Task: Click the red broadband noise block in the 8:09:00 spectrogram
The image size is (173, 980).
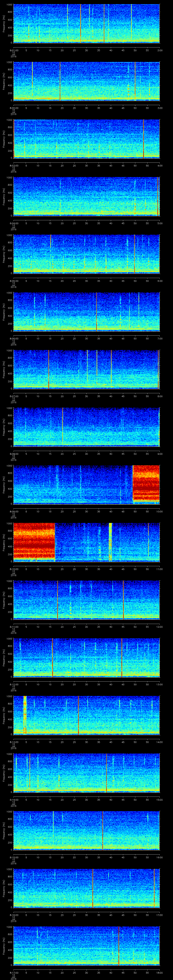Action: tap(146, 483)
